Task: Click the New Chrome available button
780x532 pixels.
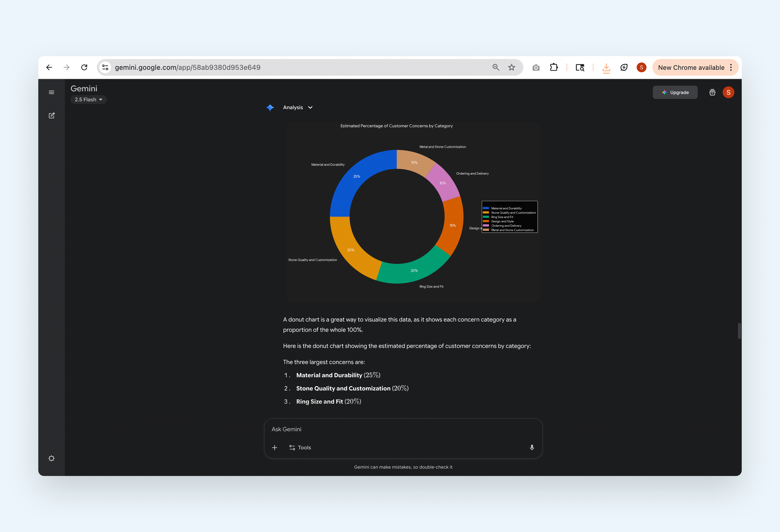Action: pos(691,67)
